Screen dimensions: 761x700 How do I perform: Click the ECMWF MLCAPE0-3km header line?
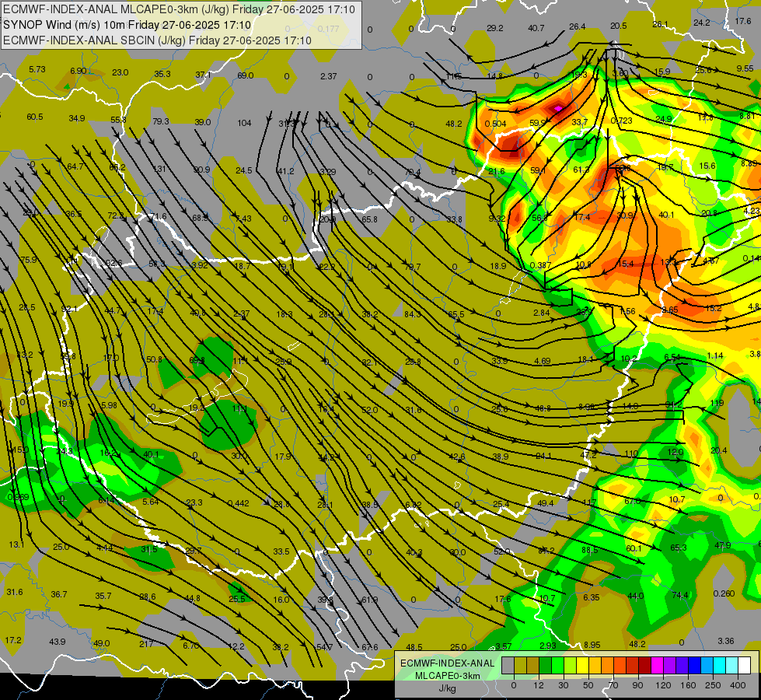(x=179, y=9)
